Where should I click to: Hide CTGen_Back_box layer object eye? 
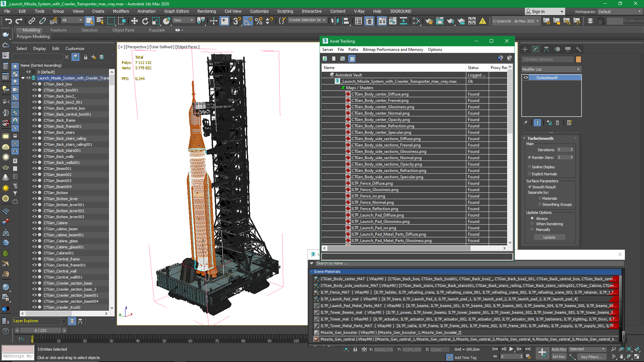[34, 84]
